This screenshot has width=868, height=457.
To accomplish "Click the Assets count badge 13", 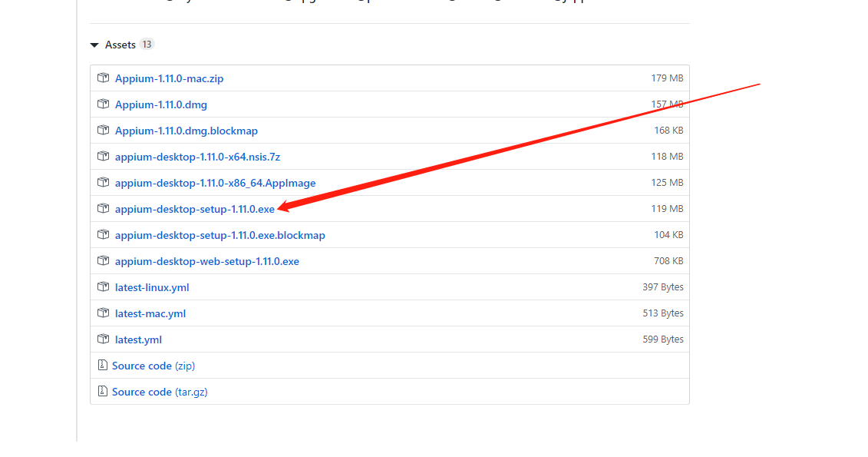I will pyautogui.click(x=147, y=45).
